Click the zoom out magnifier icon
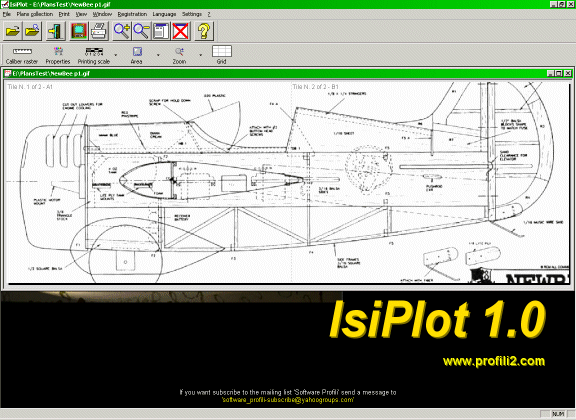 [x=141, y=31]
